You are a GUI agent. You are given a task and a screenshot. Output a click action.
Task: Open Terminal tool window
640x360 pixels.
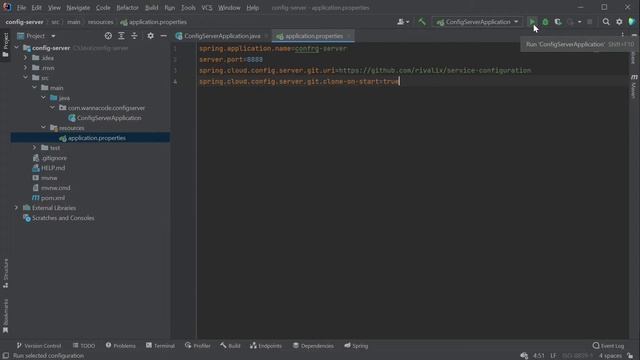160,346
